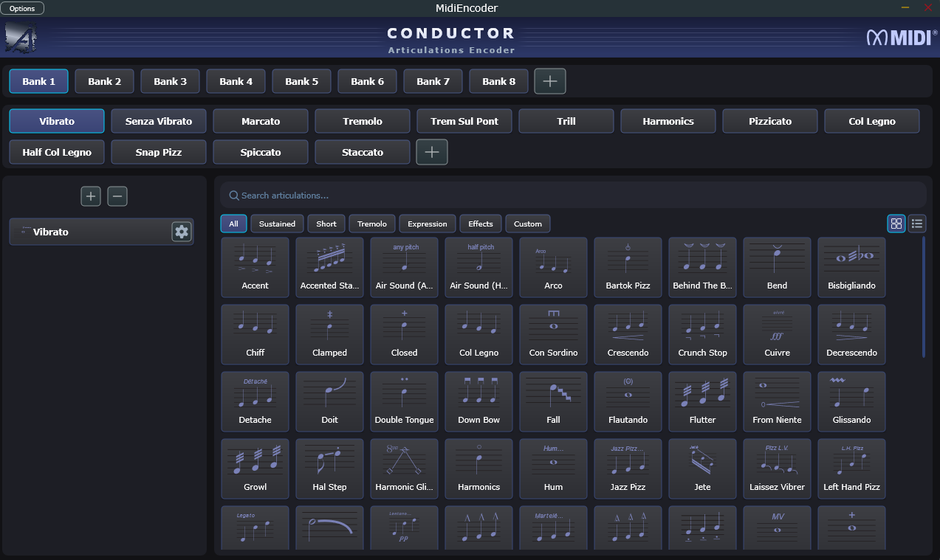
Task: Switch to Bank 8
Action: click(499, 81)
